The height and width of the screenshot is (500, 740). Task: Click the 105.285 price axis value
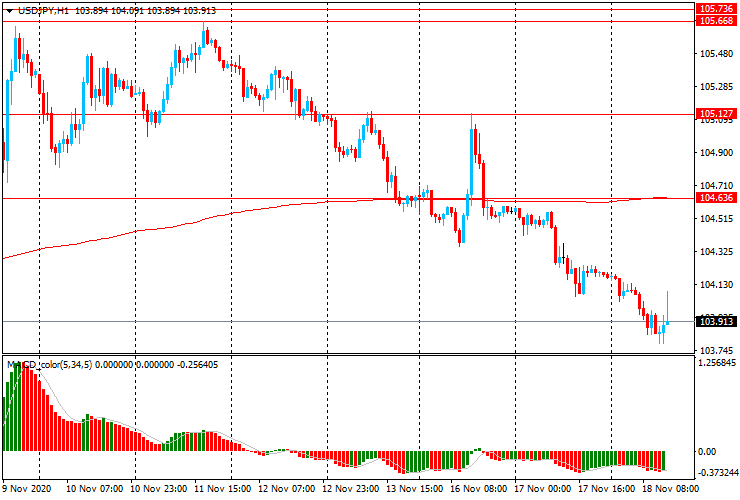click(x=716, y=87)
